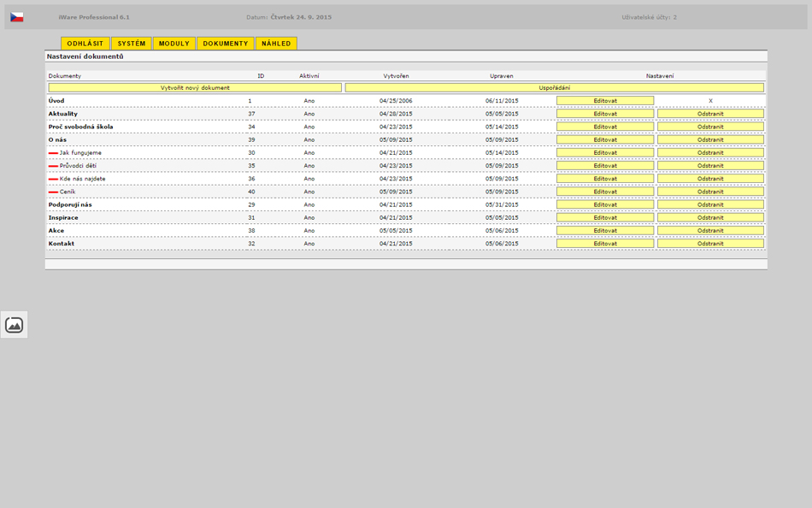
Task: Click the Nastavení dokumentů heading
Action: [x=85, y=56]
